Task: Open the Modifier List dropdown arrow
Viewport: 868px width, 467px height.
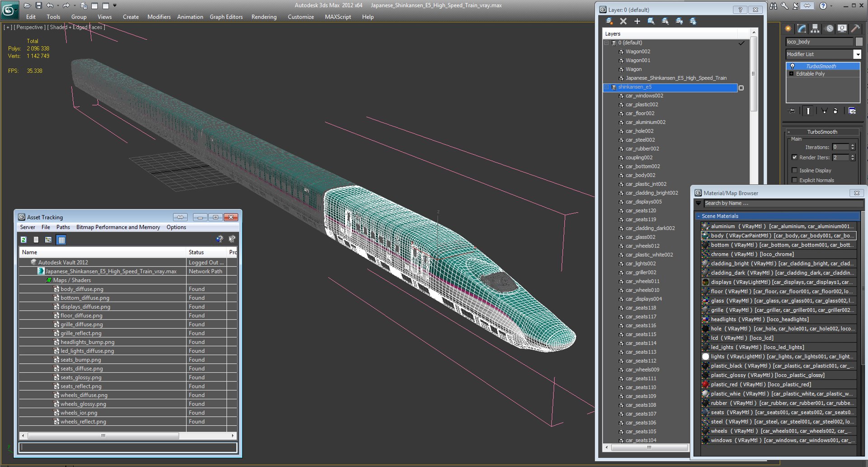Action: (x=857, y=54)
